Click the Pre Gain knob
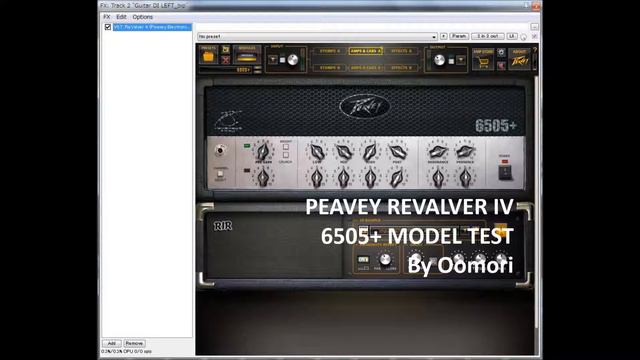The image size is (640, 360). point(263,151)
